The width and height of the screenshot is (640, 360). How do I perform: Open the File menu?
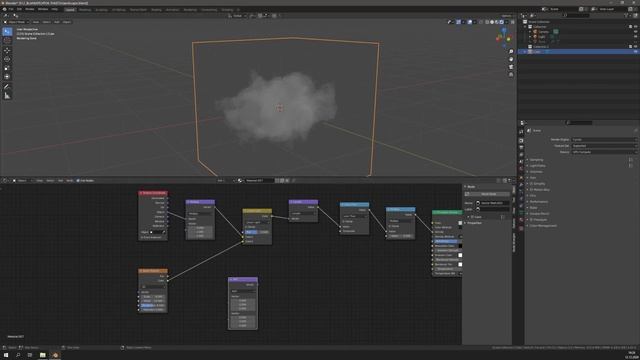pyautogui.click(x=11, y=9)
